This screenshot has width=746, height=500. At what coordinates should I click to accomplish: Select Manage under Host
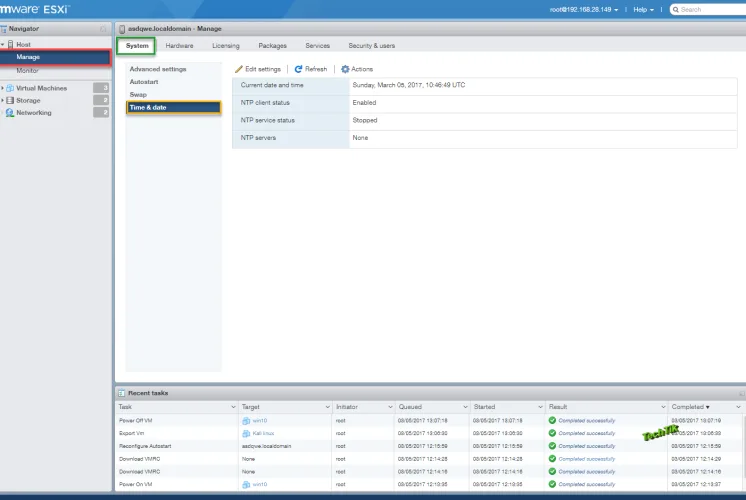coord(55,57)
